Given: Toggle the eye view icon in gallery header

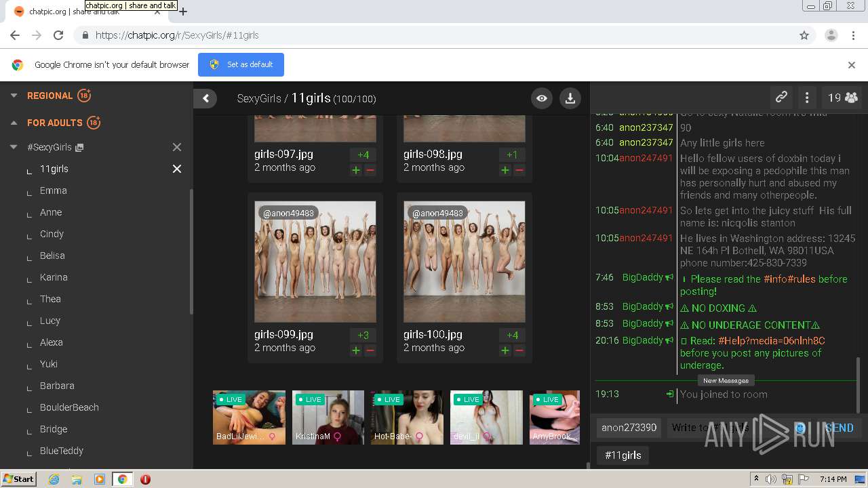Looking at the screenshot, I should (x=542, y=98).
